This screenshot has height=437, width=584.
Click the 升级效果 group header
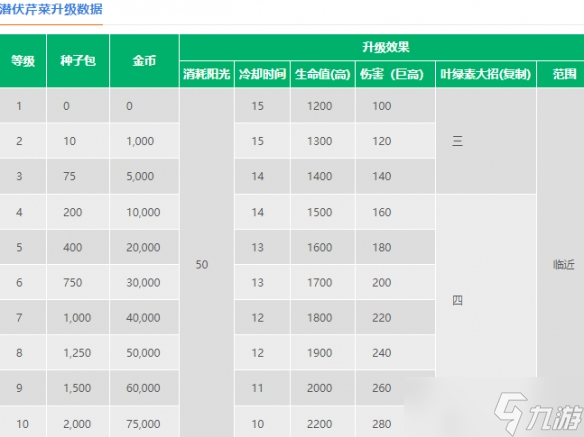[x=385, y=47]
